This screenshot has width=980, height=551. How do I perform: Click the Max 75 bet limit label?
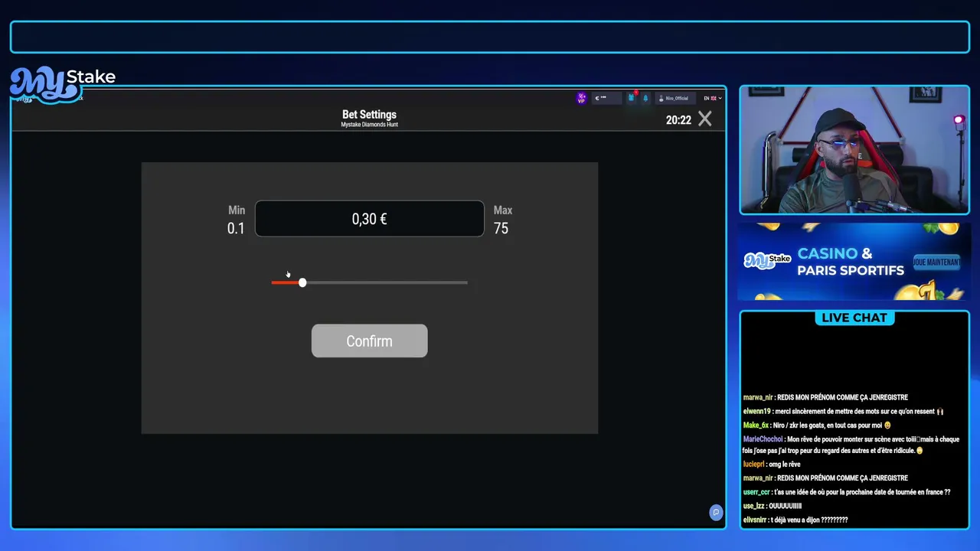(x=502, y=220)
